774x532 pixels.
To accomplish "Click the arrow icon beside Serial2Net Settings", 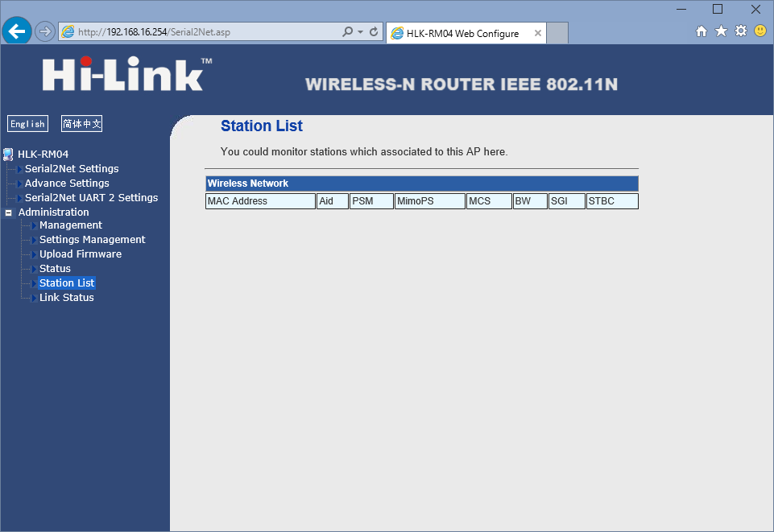I will coord(20,169).
